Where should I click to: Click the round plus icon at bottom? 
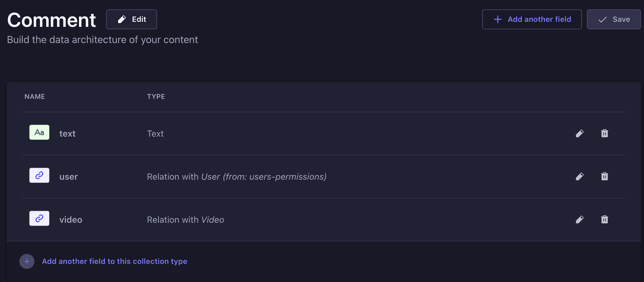27,261
